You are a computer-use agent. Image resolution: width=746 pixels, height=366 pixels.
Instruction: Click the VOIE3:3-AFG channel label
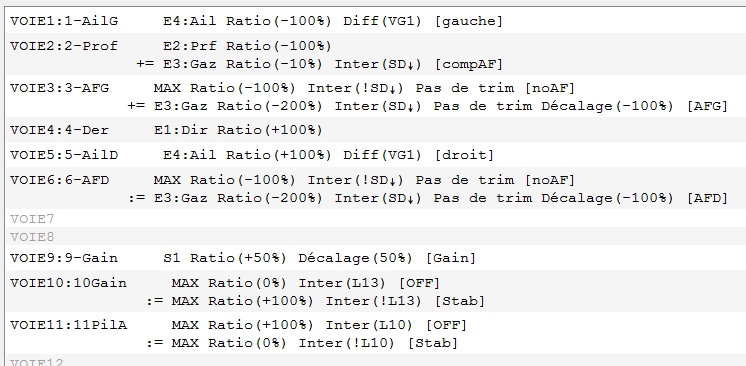coord(59,88)
